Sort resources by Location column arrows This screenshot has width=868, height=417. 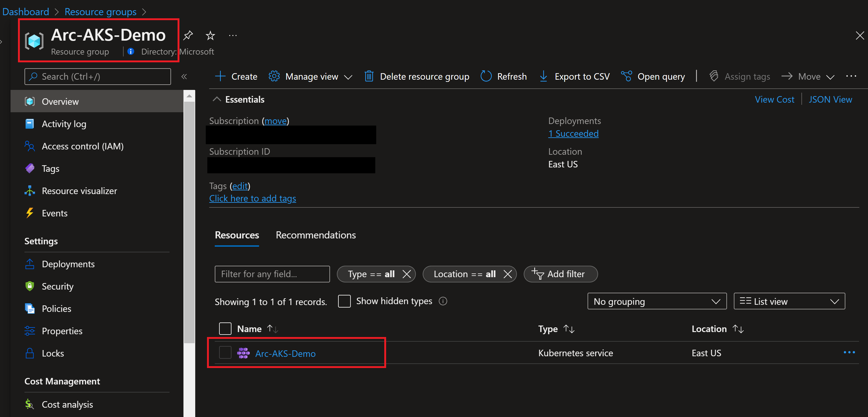[x=738, y=329]
